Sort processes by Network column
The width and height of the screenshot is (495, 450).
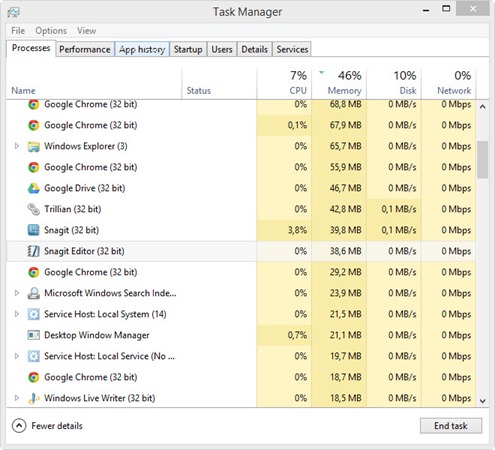click(x=449, y=83)
